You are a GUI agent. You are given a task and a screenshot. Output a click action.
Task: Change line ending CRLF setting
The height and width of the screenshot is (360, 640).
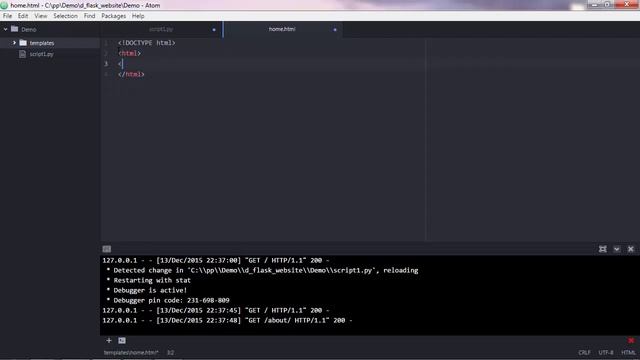tap(584, 353)
